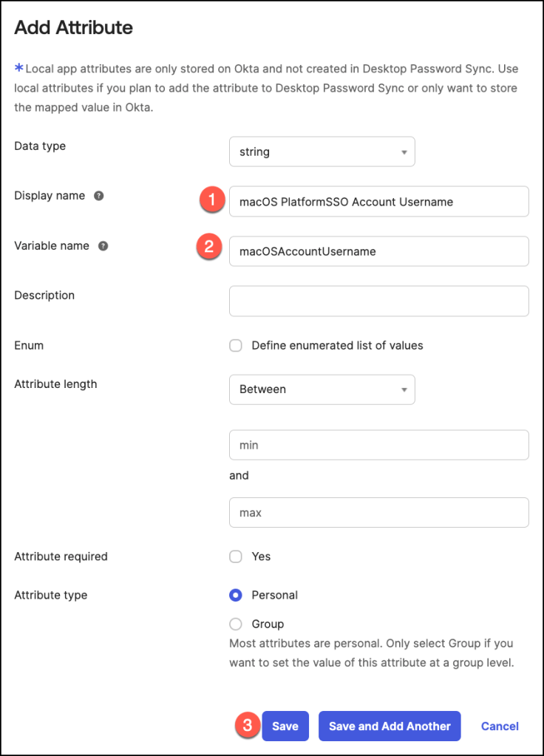The height and width of the screenshot is (756, 544).
Task: Focus the max length field
Action: point(379,513)
